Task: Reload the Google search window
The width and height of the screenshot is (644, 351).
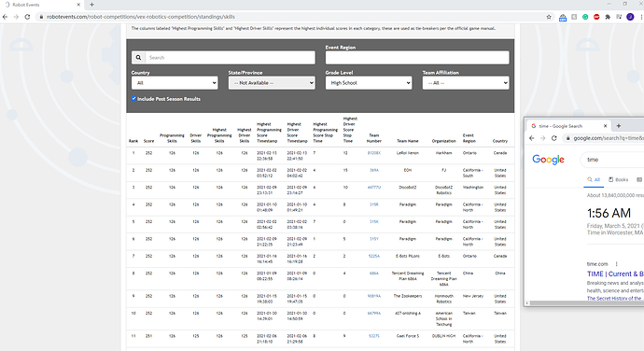Action: (x=553, y=138)
